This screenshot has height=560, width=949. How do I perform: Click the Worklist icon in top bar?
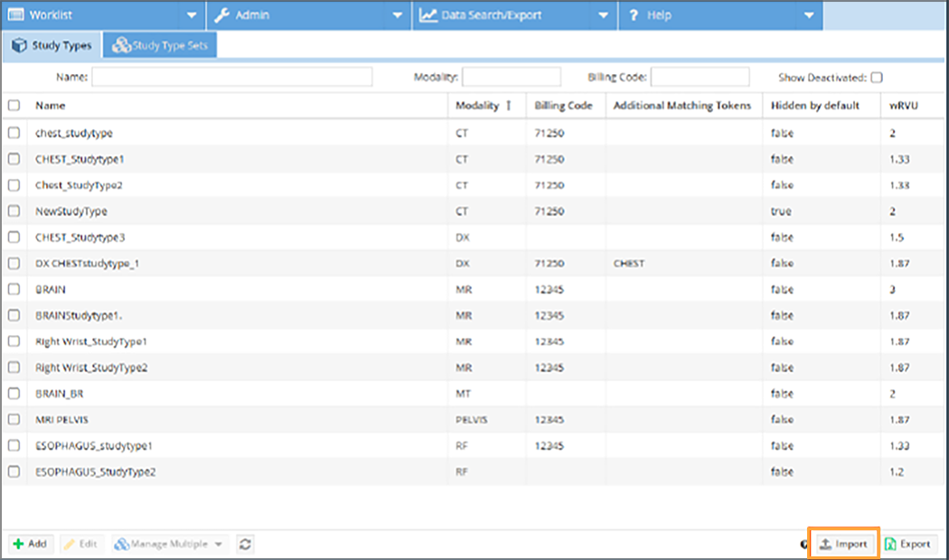(15, 15)
